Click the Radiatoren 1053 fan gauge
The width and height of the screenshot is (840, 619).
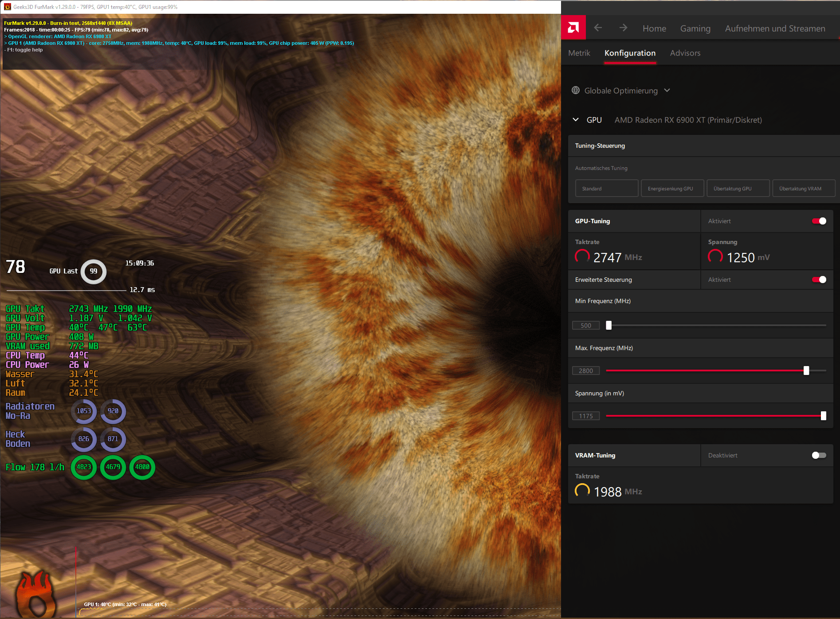click(84, 411)
